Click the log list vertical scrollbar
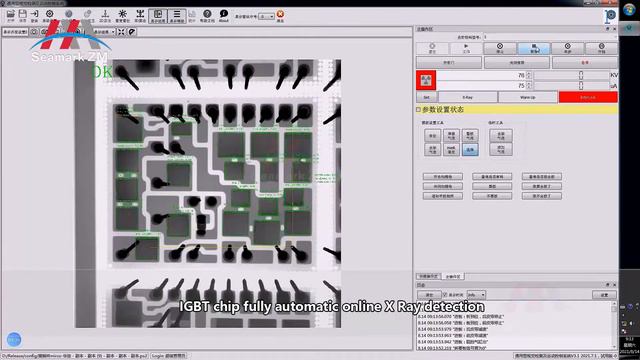Viewport: 640px width, 360px height. point(614,326)
